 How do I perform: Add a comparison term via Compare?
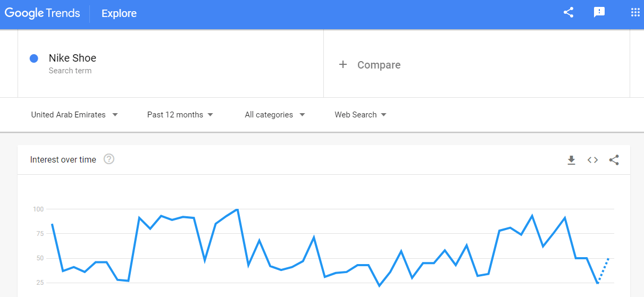(379, 65)
